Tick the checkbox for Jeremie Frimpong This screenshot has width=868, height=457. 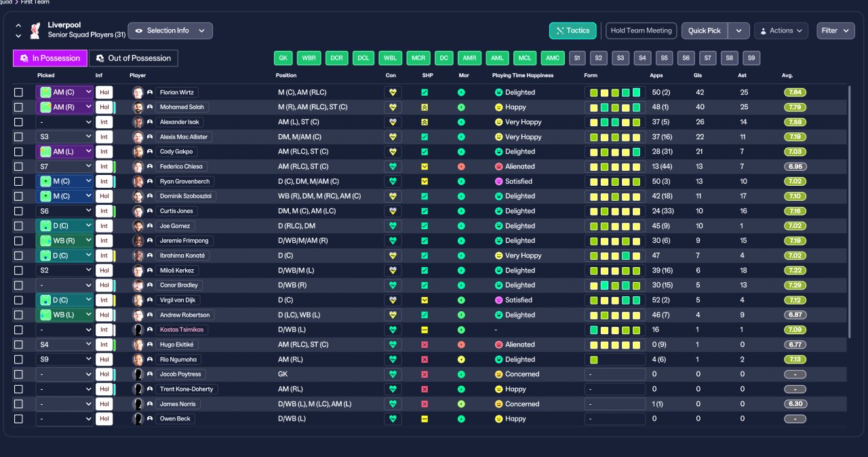[18, 241]
